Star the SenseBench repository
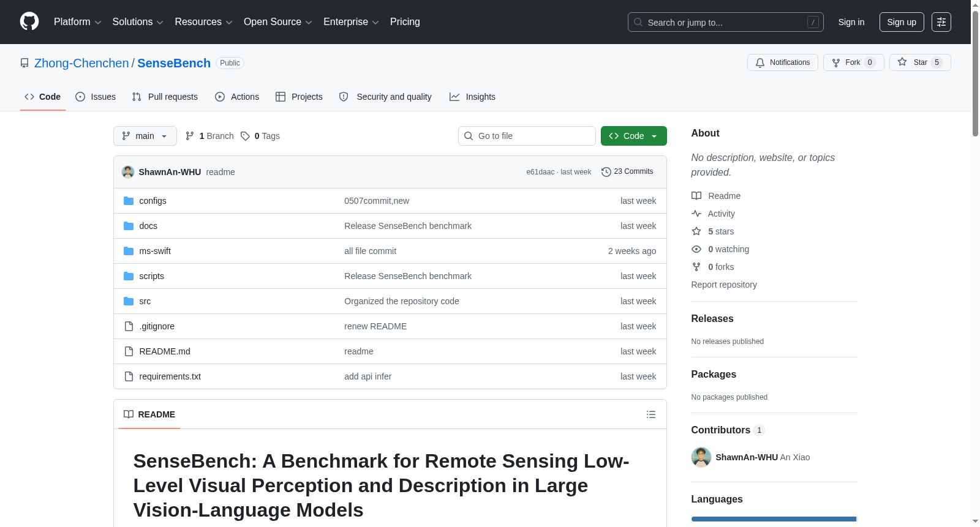 coord(920,62)
